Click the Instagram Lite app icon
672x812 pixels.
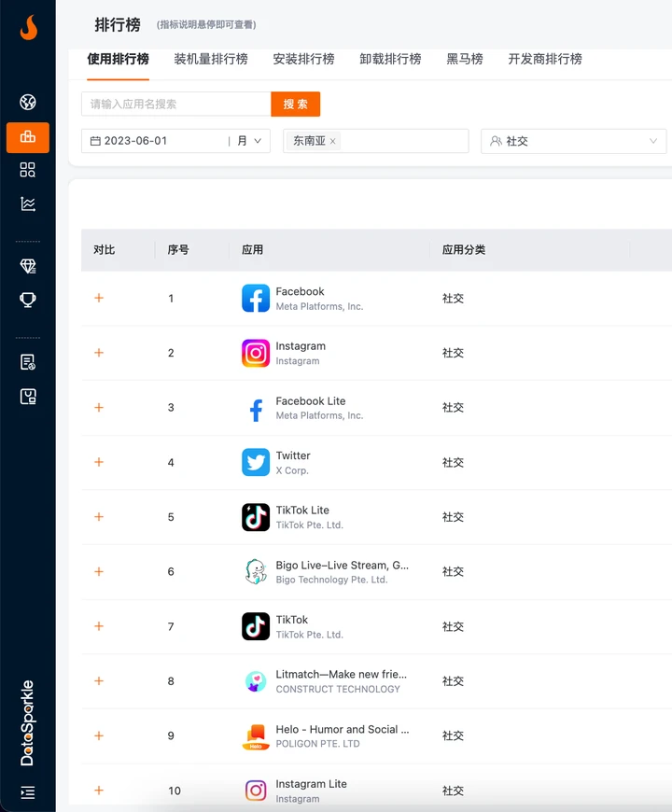[256, 791]
